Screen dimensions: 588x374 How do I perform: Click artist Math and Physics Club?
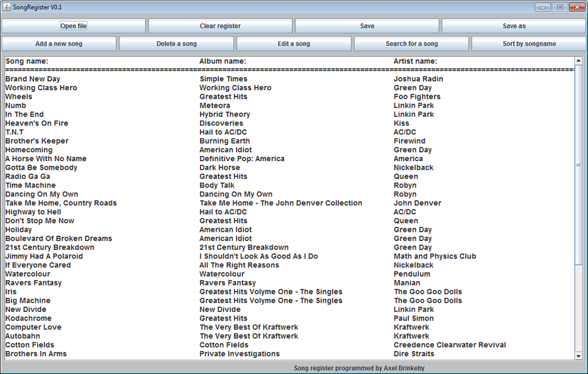coord(435,256)
